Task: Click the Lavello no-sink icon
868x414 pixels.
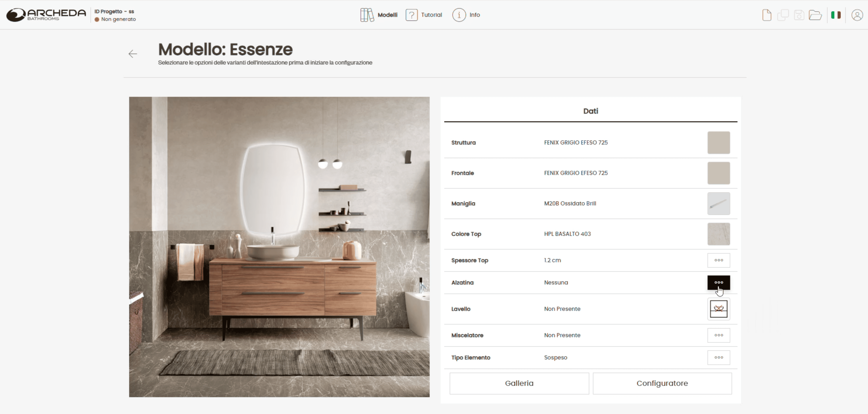Action: [718, 309]
